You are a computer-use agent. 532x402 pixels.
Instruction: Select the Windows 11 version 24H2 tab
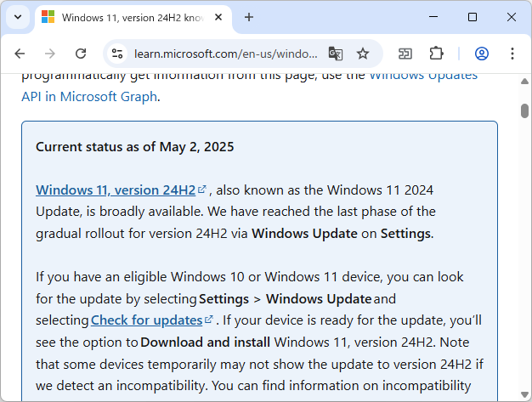click(127, 17)
